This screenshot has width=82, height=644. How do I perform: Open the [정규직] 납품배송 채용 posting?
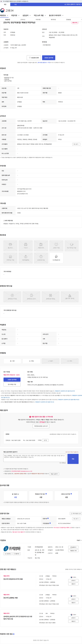[11, 598]
